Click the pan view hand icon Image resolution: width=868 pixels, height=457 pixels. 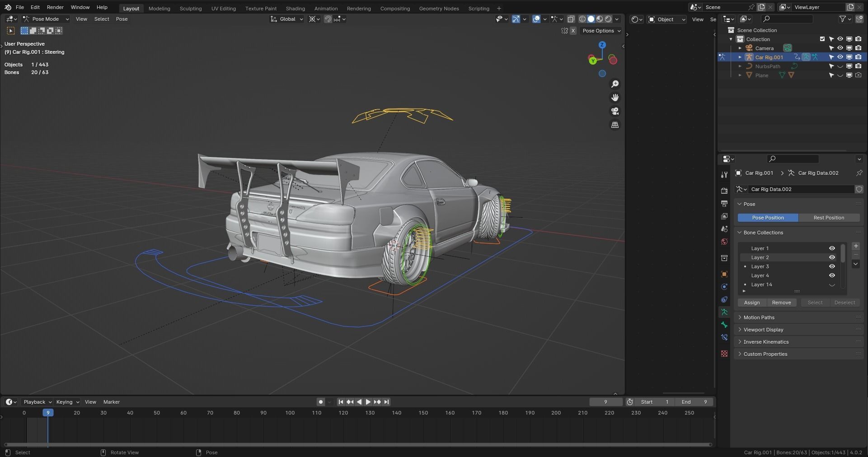[x=615, y=98]
